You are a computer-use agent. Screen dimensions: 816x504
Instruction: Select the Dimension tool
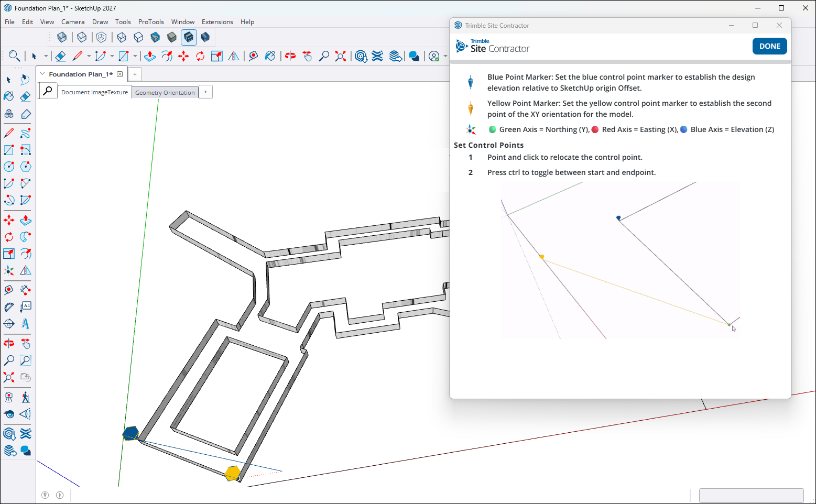pyautogui.click(x=25, y=290)
